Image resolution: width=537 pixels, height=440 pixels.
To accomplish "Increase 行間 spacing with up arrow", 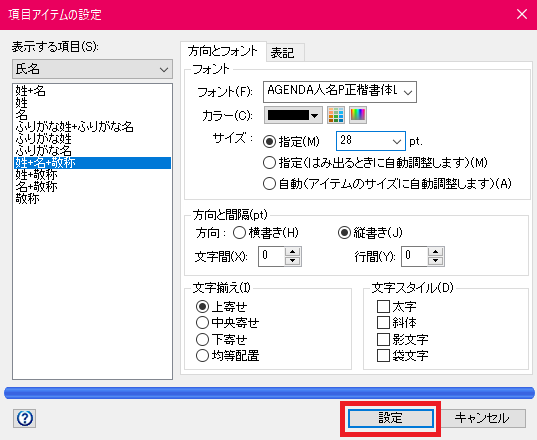I will click(x=435, y=252).
